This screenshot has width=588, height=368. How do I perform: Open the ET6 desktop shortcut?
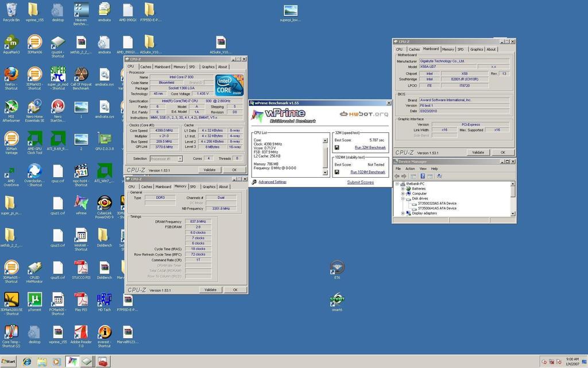[336, 270]
